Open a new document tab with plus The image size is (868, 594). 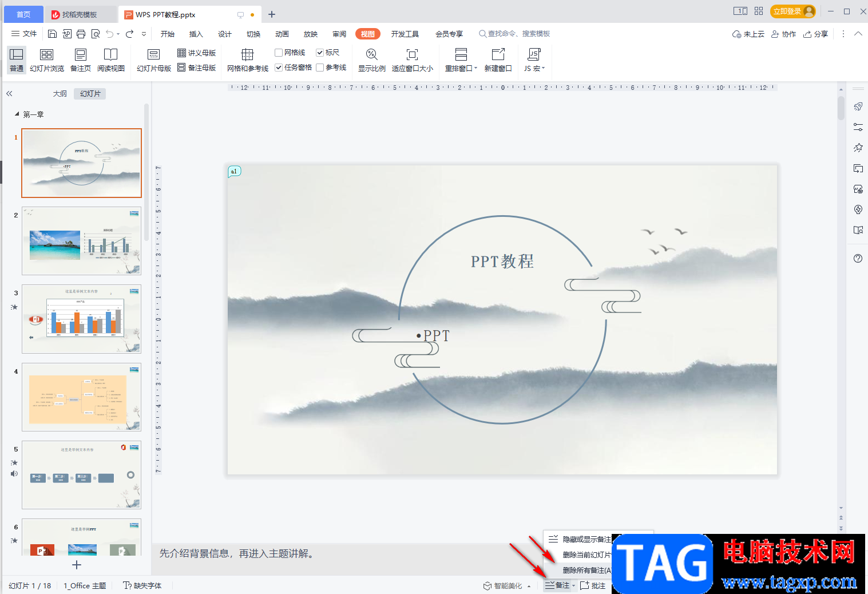(272, 14)
